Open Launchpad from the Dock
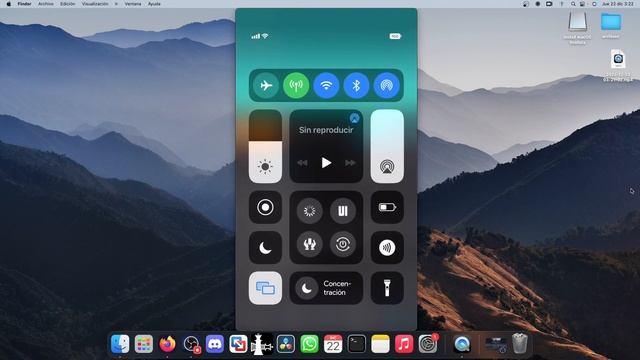The width and height of the screenshot is (640, 360). point(144,344)
